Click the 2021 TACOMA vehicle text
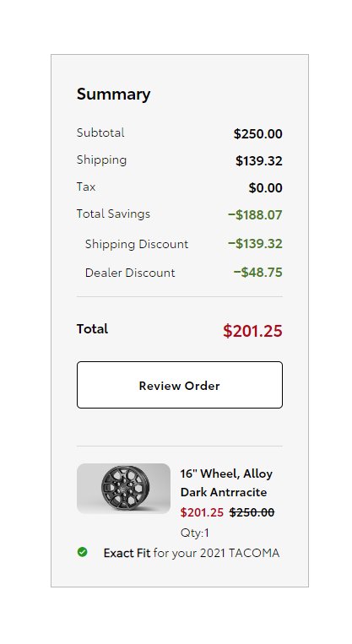 240,553
